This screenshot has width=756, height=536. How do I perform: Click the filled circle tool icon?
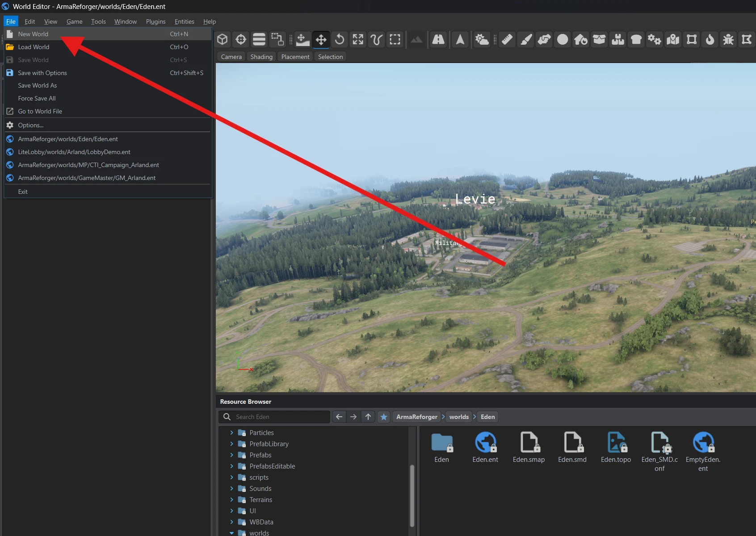click(x=563, y=40)
